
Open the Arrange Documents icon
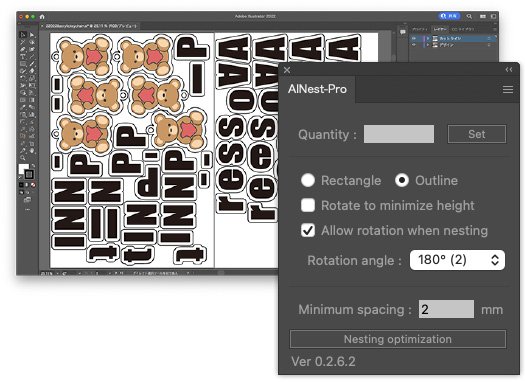483,16
